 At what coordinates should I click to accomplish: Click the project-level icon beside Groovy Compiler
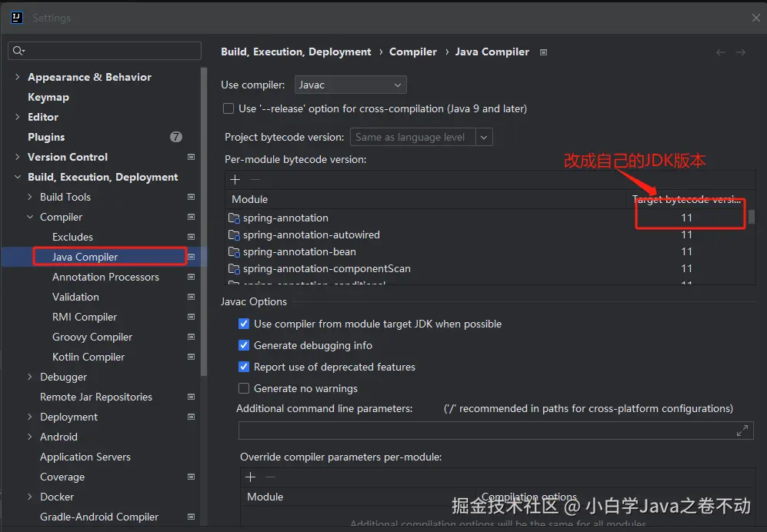192,337
